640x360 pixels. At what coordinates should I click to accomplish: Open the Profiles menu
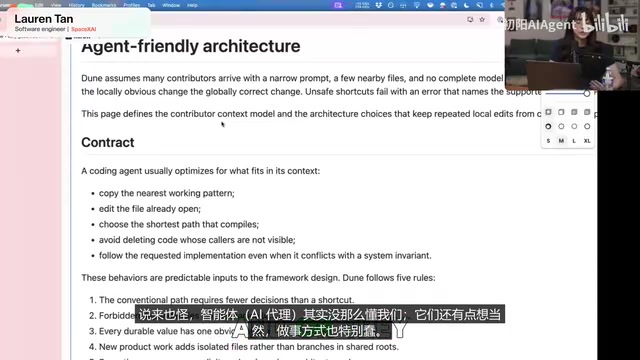pyautogui.click(x=131, y=5)
